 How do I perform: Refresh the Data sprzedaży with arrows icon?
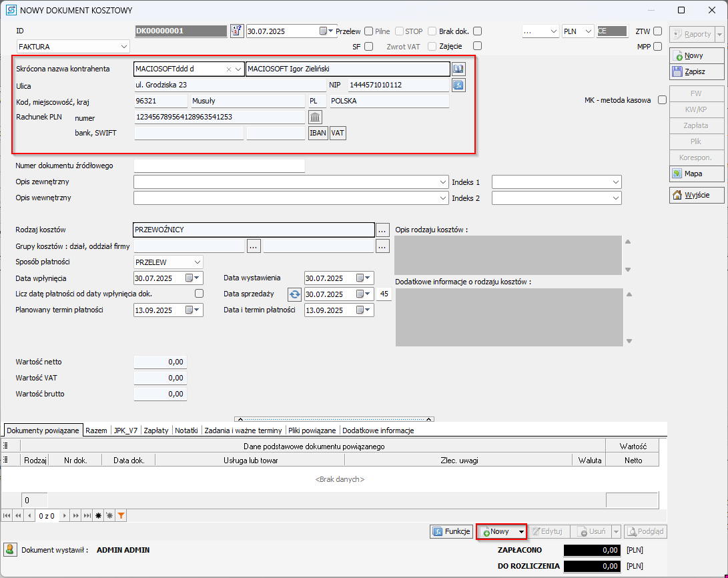294,294
